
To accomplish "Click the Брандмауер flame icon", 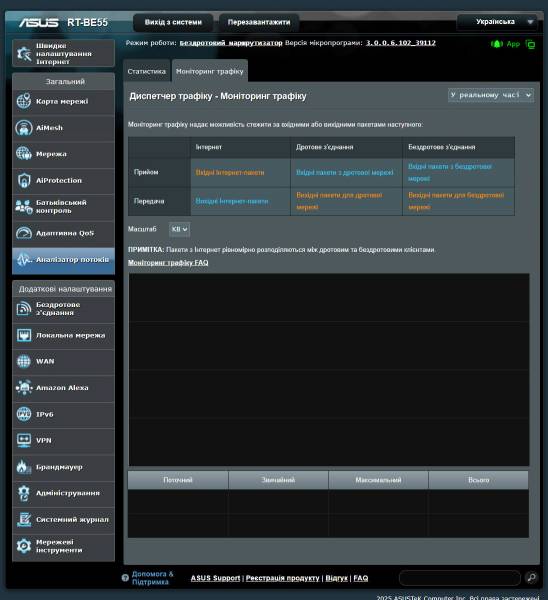I will pos(24,467).
